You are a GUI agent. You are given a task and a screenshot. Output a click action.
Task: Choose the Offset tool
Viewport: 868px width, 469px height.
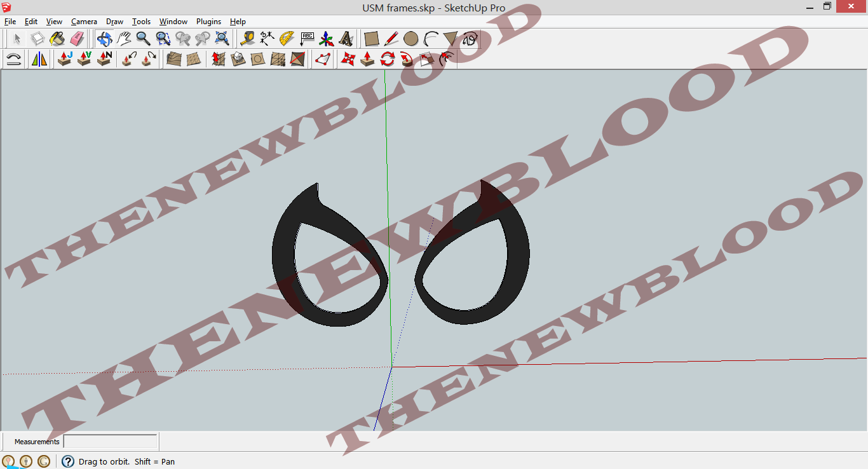pos(446,59)
